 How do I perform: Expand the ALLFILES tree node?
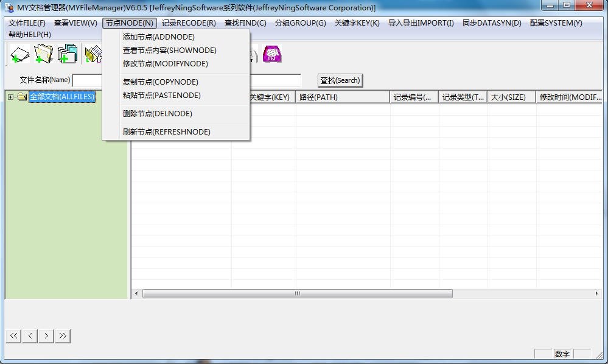click(10, 97)
